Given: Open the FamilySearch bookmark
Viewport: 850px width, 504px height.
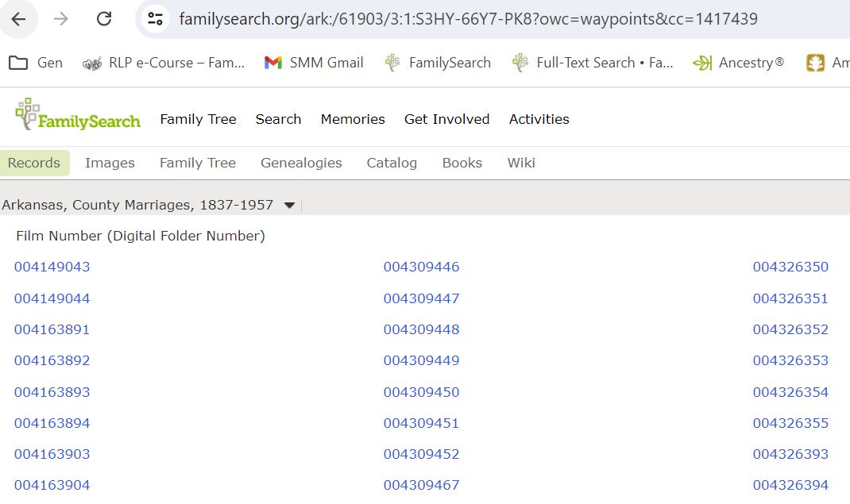Looking at the screenshot, I should (x=438, y=63).
